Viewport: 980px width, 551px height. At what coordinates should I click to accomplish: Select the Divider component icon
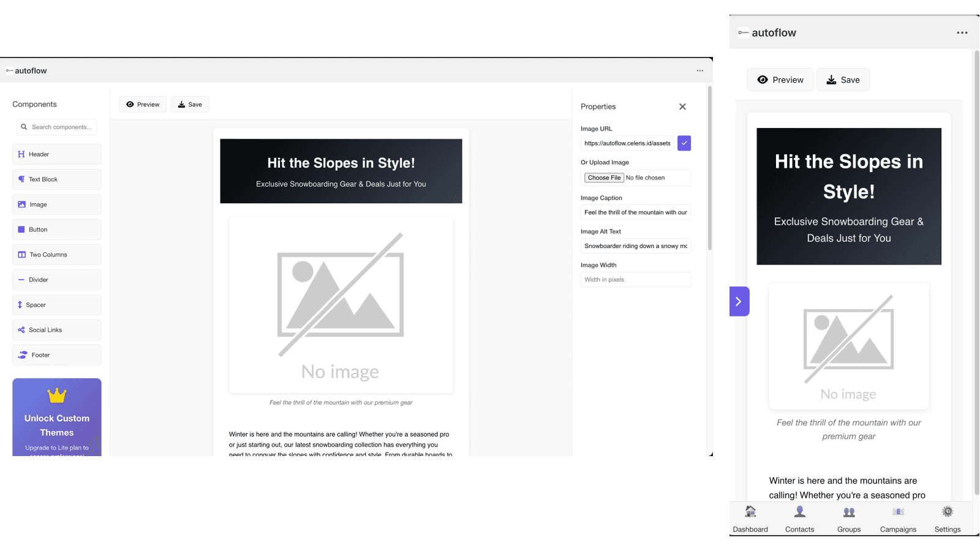[21, 279]
